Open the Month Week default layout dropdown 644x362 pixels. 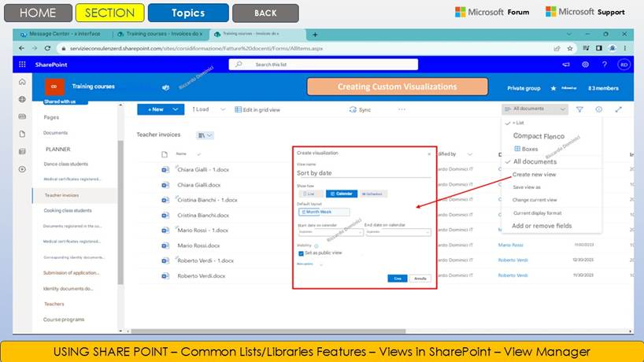click(x=324, y=212)
